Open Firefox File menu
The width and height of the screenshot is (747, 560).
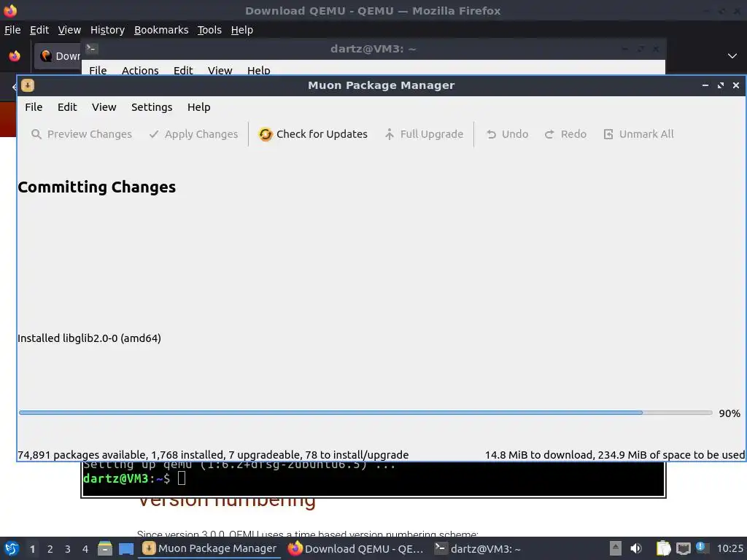click(x=12, y=30)
